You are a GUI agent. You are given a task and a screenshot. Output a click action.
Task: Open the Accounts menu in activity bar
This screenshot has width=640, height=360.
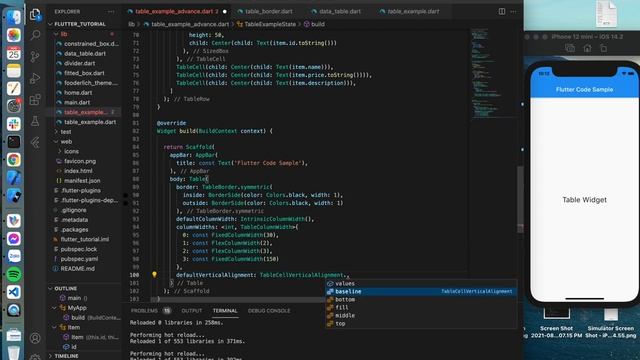[35, 338]
